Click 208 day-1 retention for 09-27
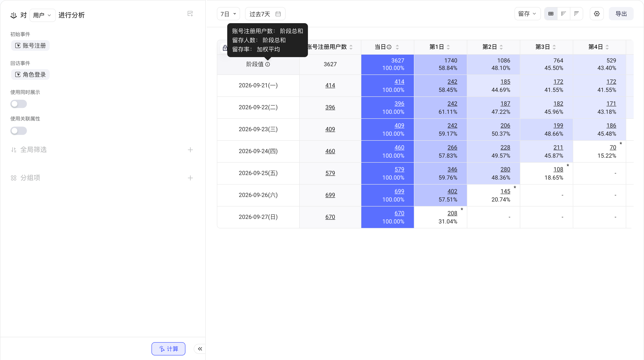This screenshot has width=644, height=360. 452,213
